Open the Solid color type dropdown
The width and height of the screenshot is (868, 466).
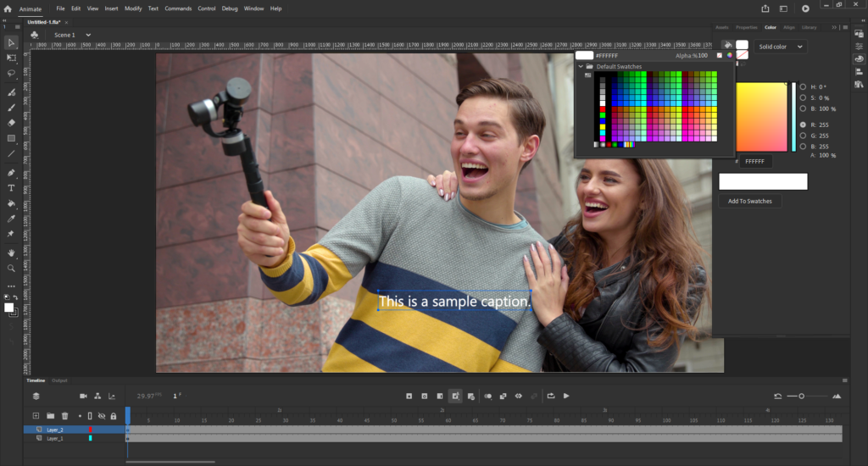781,47
